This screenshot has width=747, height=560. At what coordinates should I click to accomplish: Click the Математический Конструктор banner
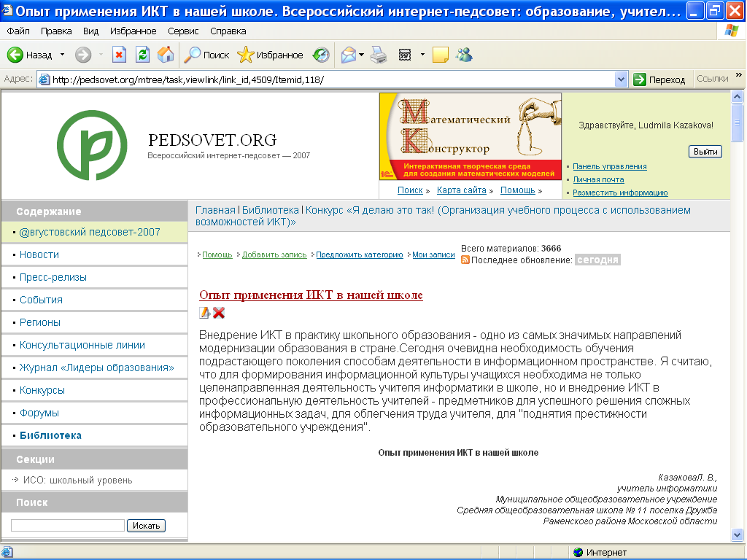pyautogui.click(x=471, y=136)
